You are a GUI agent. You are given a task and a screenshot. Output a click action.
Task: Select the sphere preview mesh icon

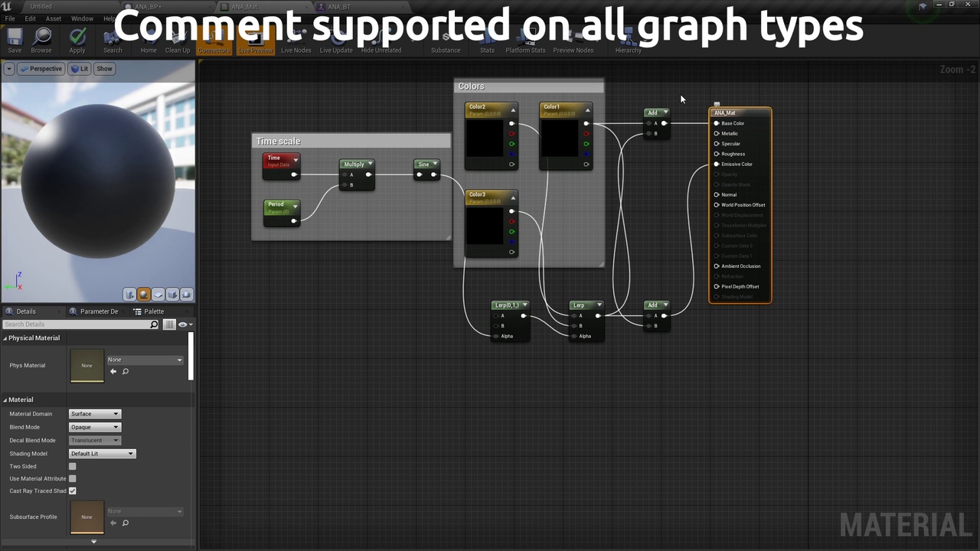click(144, 295)
